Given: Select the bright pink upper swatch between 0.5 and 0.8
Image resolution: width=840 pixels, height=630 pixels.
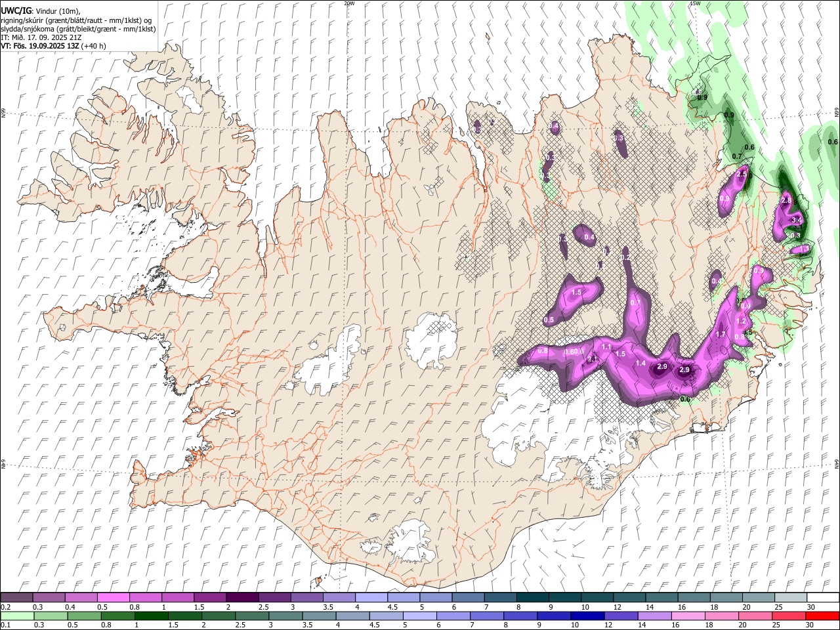Looking at the screenshot, I should pyautogui.click(x=113, y=598).
